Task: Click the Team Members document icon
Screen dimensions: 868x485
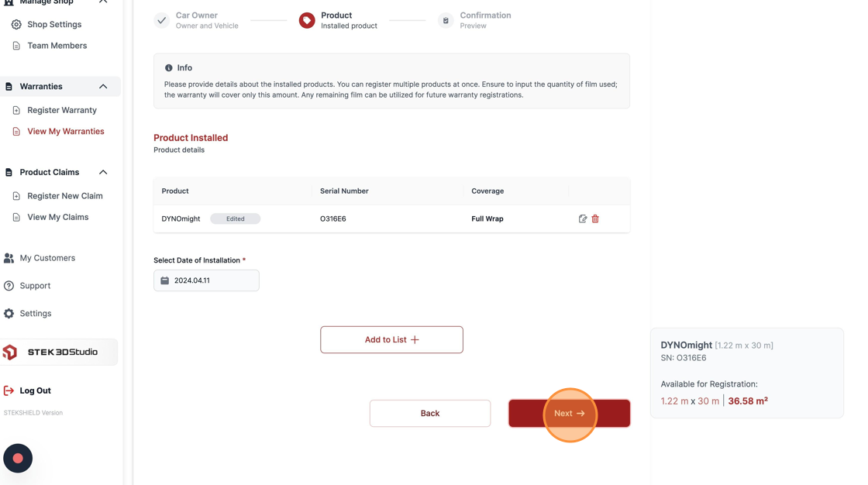Action: [x=16, y=46]
